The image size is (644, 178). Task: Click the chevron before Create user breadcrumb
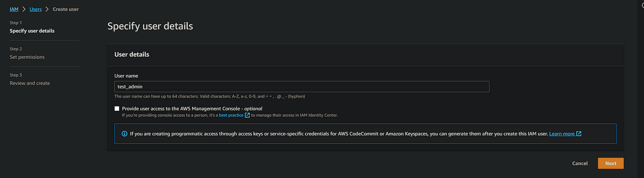[47, 9]
